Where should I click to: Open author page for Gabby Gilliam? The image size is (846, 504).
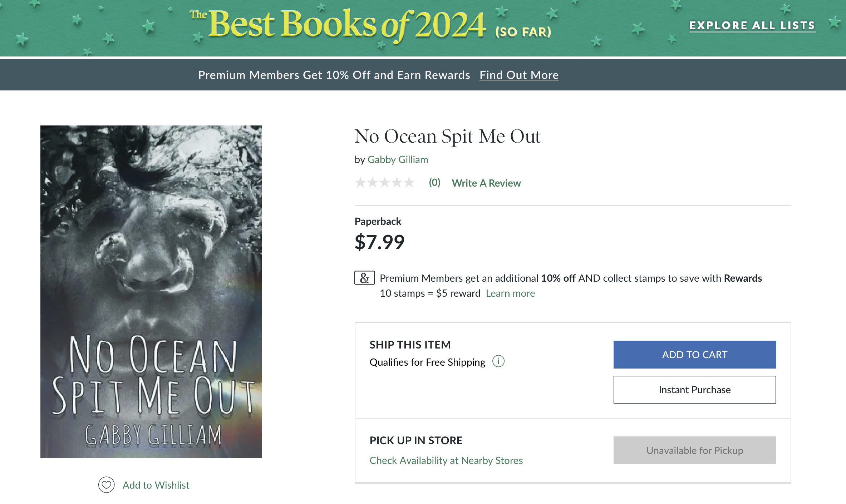coord(397,159)
